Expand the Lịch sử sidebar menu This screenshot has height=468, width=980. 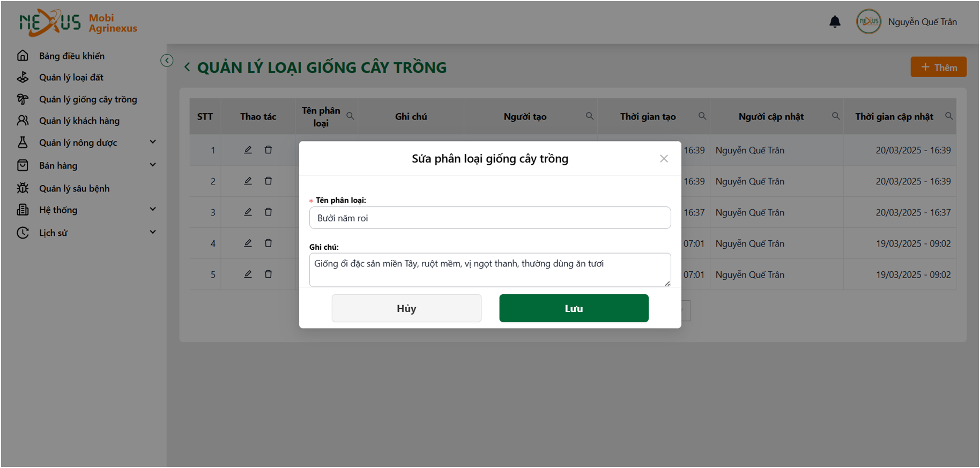tap(153, 232)
